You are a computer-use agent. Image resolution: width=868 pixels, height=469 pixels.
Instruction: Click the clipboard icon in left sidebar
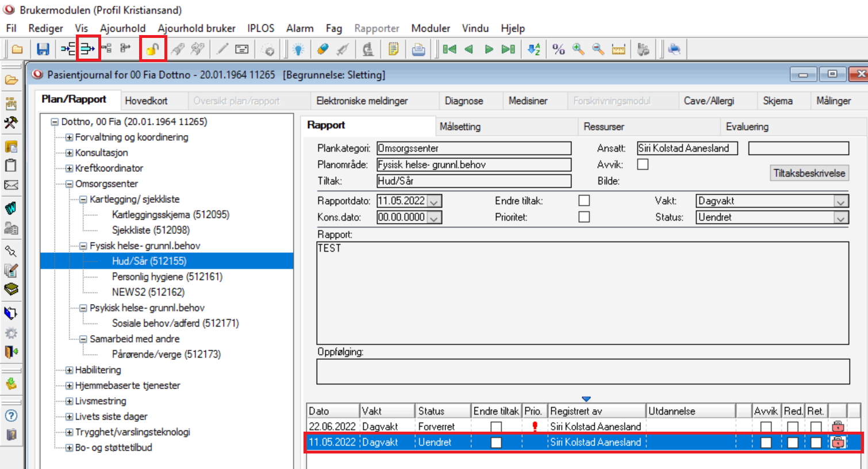tap(11, 165)
